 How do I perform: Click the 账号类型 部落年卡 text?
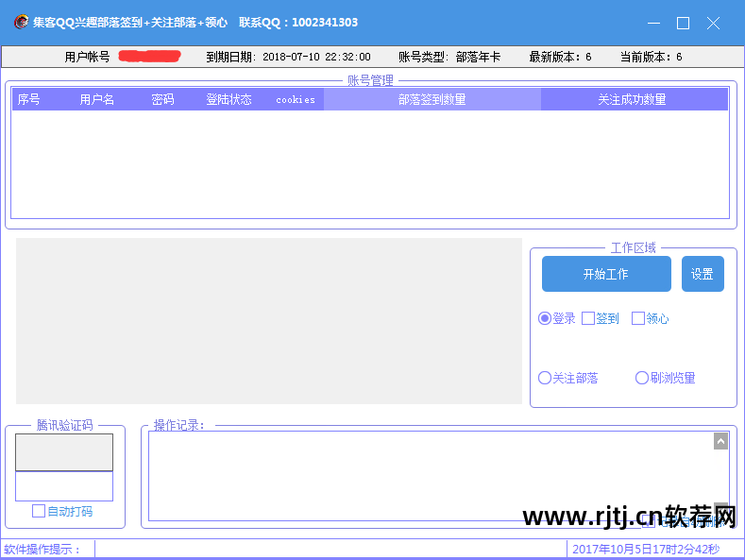tap(449, 57)
